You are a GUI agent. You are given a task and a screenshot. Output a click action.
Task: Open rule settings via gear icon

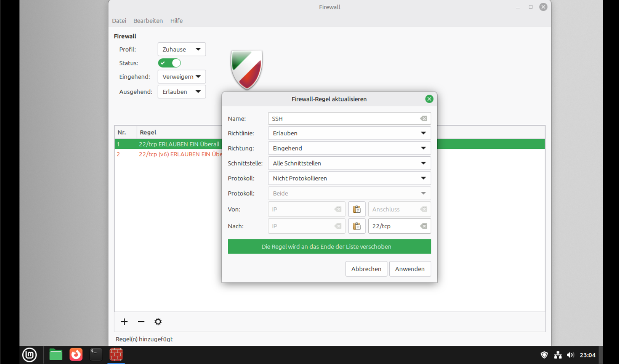tap(158, 322)
